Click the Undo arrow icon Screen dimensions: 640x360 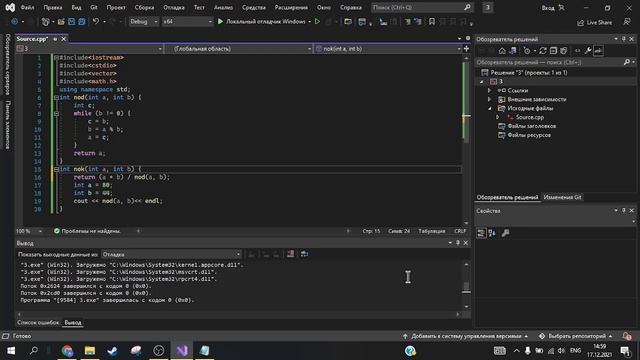tap(96, 22)
